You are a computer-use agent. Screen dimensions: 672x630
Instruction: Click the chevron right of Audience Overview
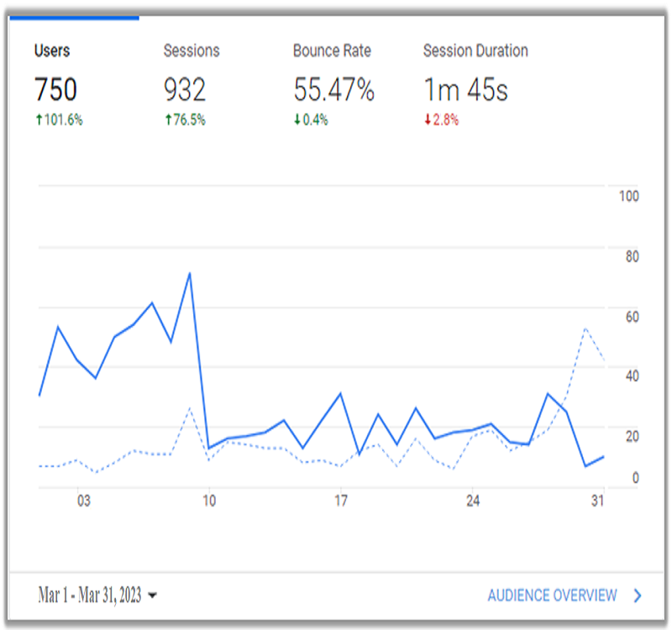click(x=638, y=596)
